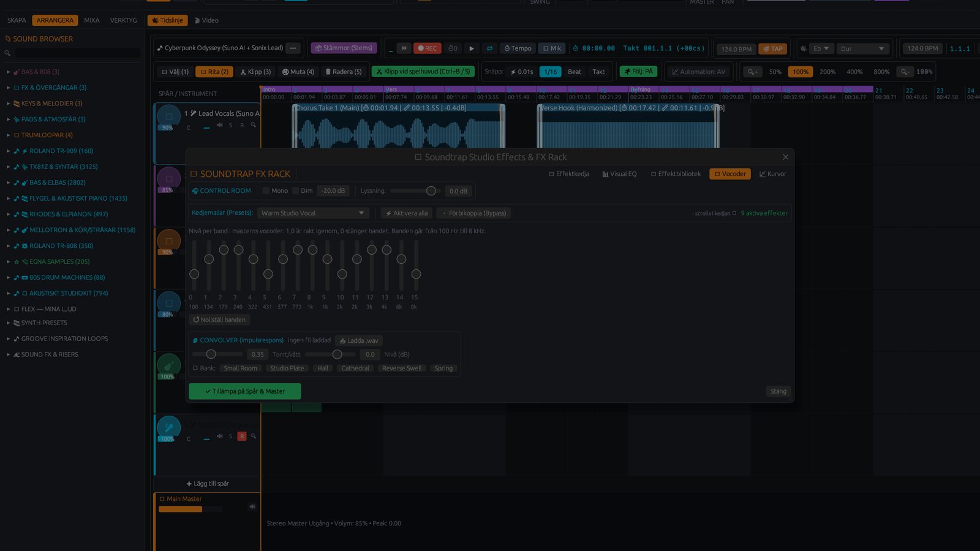This screenshot has height=551, width=980.
Task: Click the Main Master speaker icon
Action: click(252, 507)
